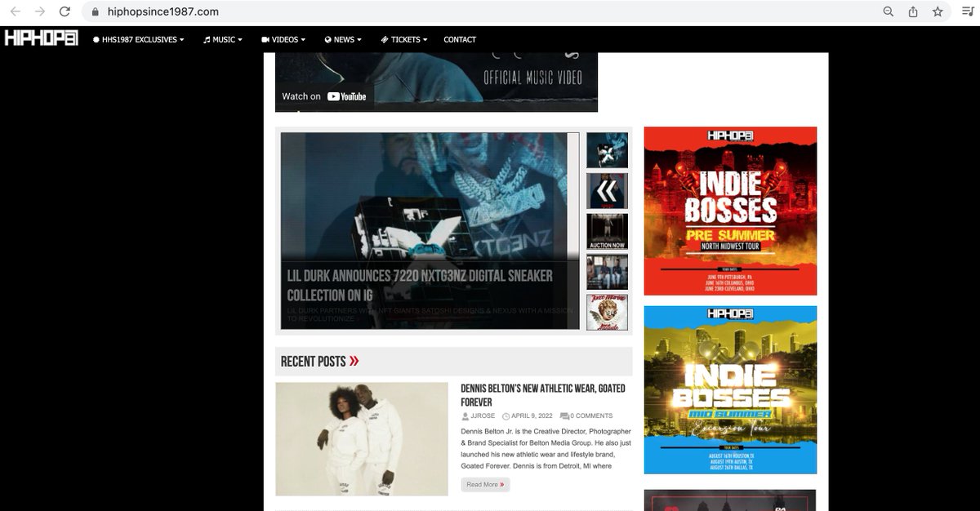Click the April 9, 2022 post date

click(532, 416)
